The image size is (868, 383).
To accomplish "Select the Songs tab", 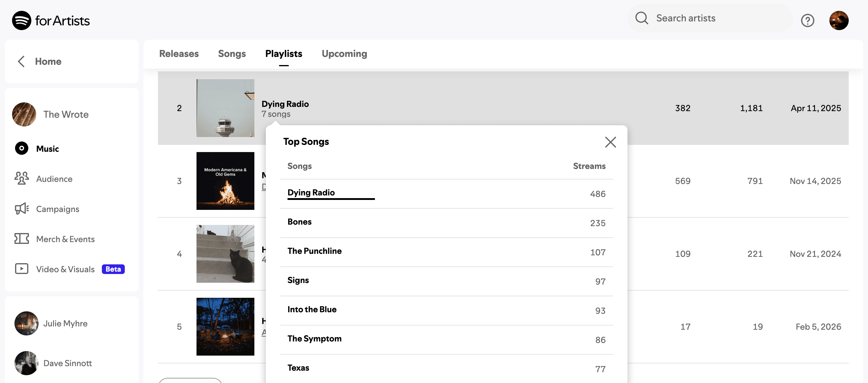I will point(232,54).
